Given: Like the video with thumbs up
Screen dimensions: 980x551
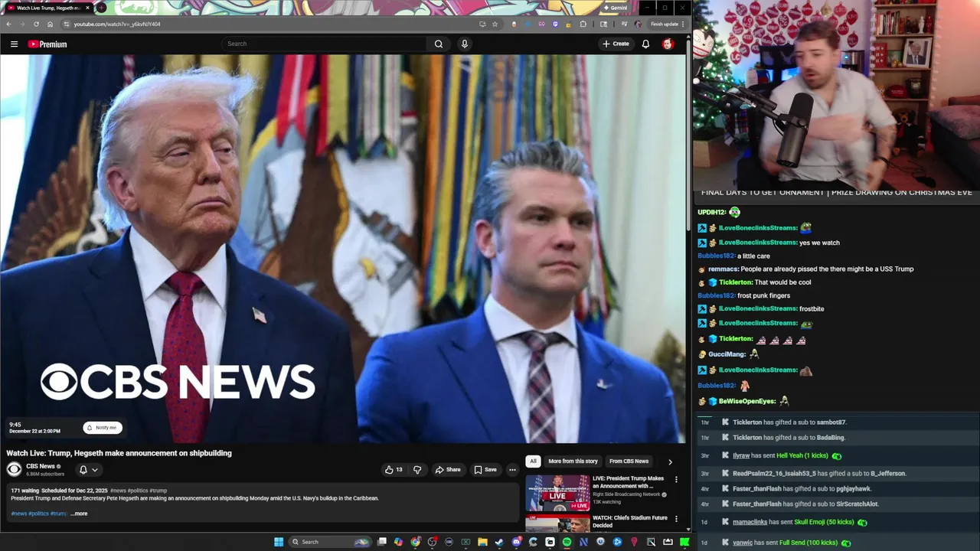Looking at the screenshot, I should (x=394, y=470).
